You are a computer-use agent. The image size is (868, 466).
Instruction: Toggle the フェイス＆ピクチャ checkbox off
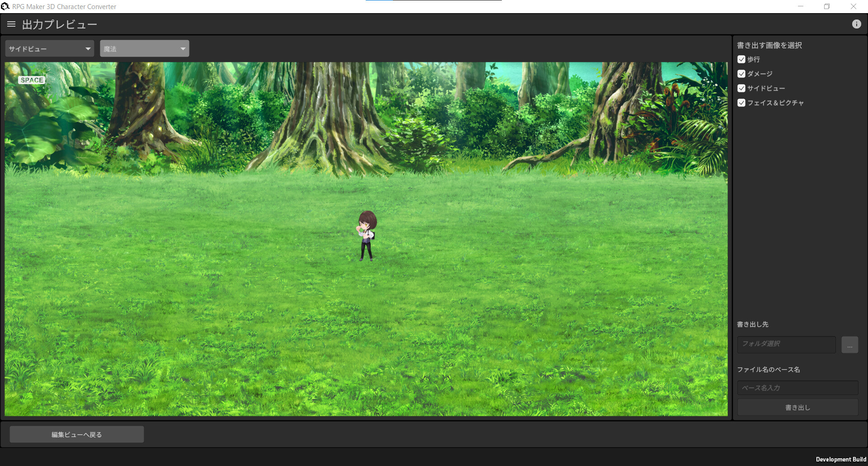741,103
